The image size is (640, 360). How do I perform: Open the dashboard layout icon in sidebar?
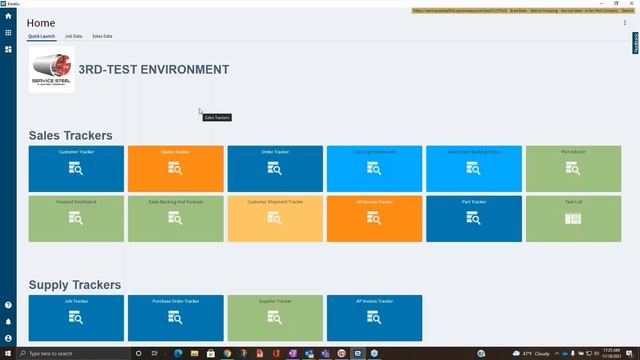point(8,49)
